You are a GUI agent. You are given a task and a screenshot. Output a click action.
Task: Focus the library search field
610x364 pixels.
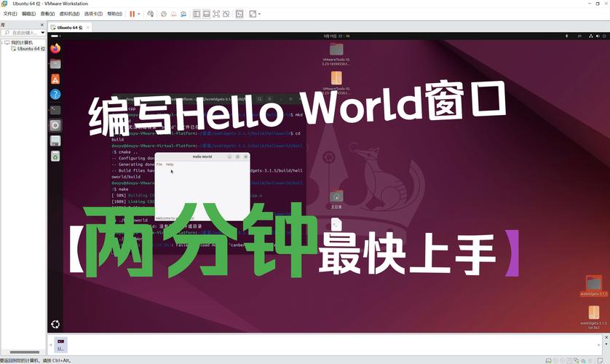(x=23, y=33)
